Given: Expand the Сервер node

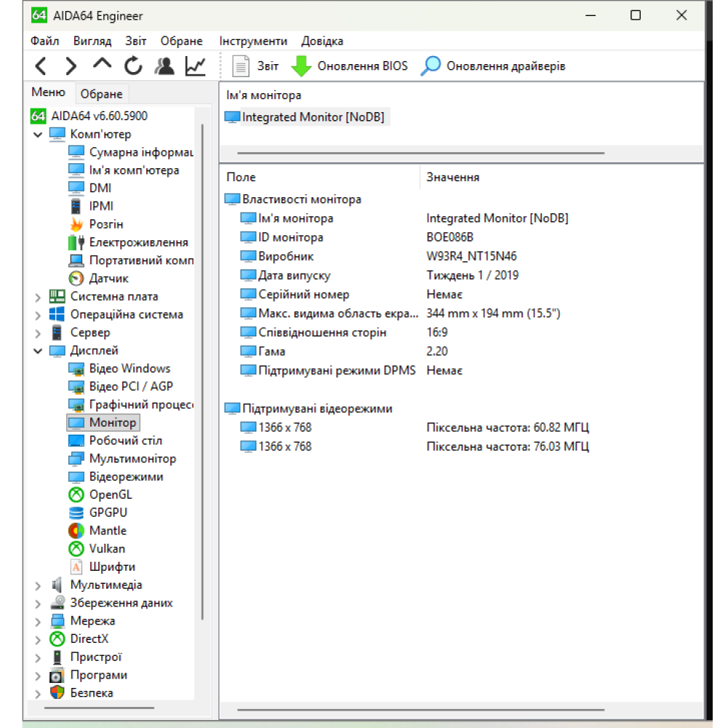Looking at the screenshot, I should (38, 333).
